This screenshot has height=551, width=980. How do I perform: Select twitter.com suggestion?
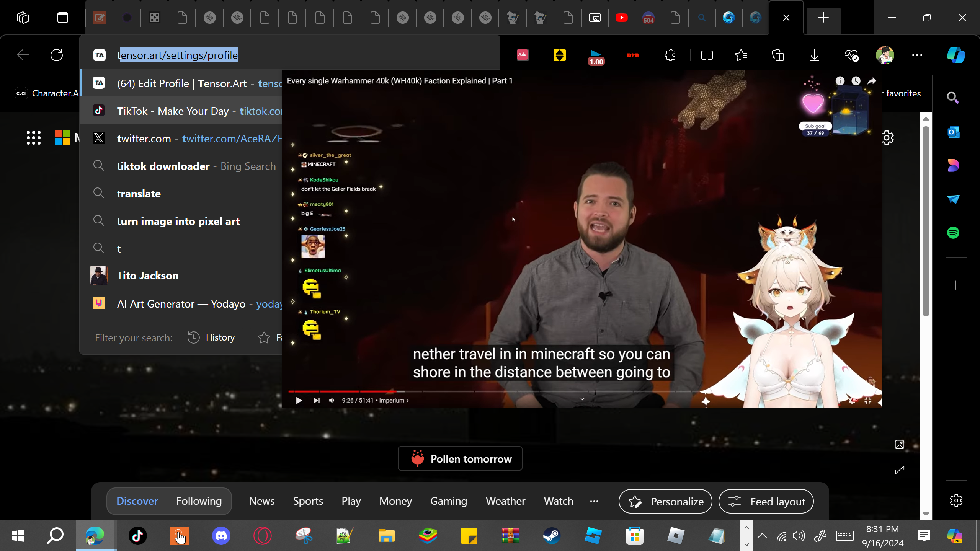(x=181, y=139)
